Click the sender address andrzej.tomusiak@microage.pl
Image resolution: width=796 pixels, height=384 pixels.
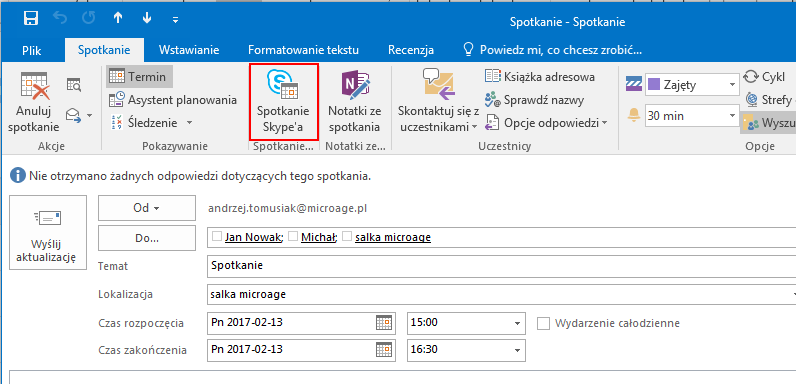[x=287, y=208]
